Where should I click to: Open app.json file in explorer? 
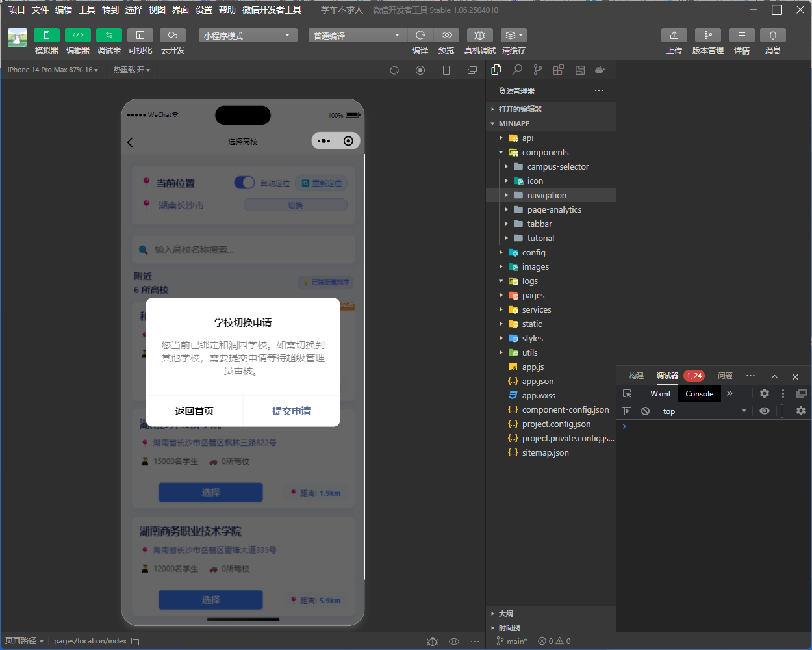[538, 382]
